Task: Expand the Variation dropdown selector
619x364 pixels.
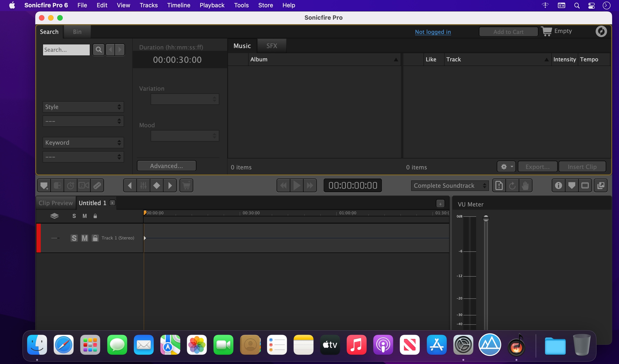Action: coord(185,98)
